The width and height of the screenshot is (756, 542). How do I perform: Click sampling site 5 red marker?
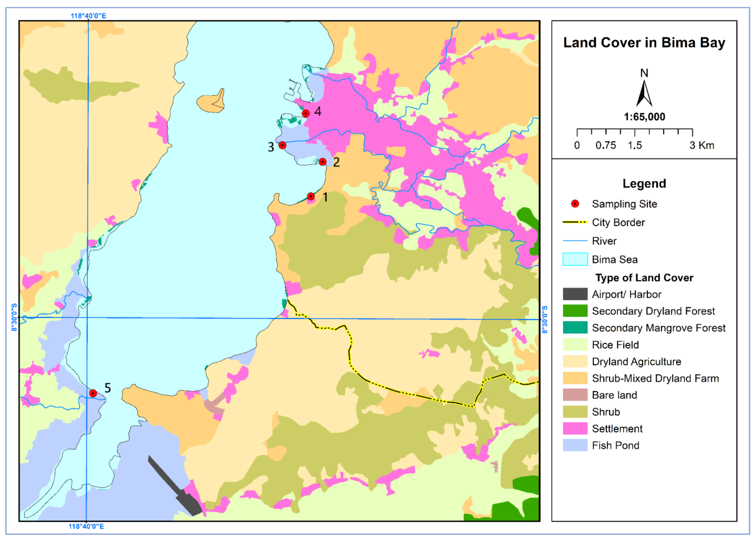click(x=93, y=393)
